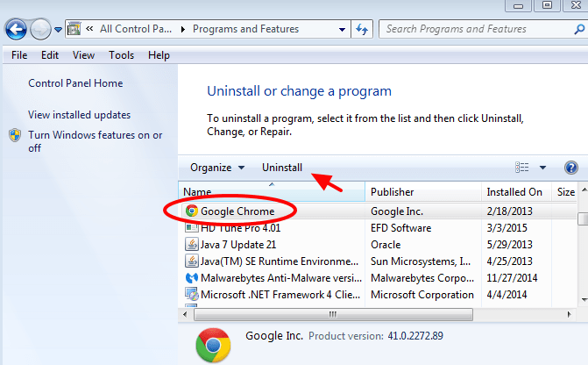Click the large Chrome logo in details pane
This screenshot has height=365, width=588.
point(213,345)
